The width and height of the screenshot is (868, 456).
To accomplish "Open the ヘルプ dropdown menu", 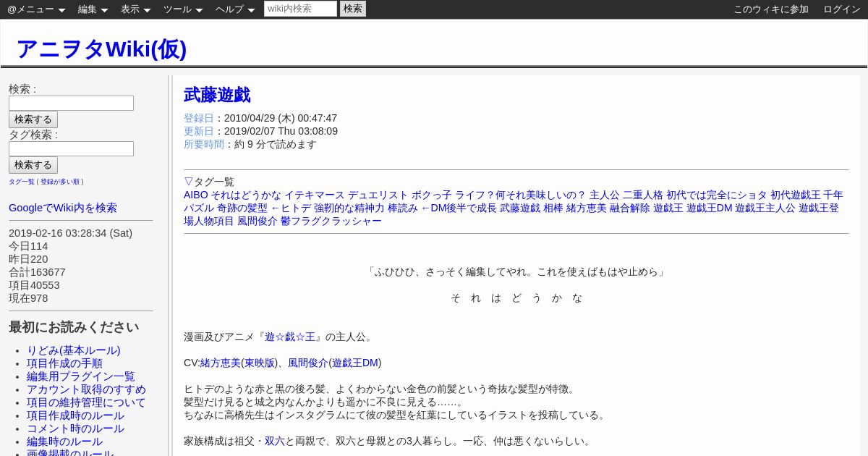I will (x=235, y=9).
